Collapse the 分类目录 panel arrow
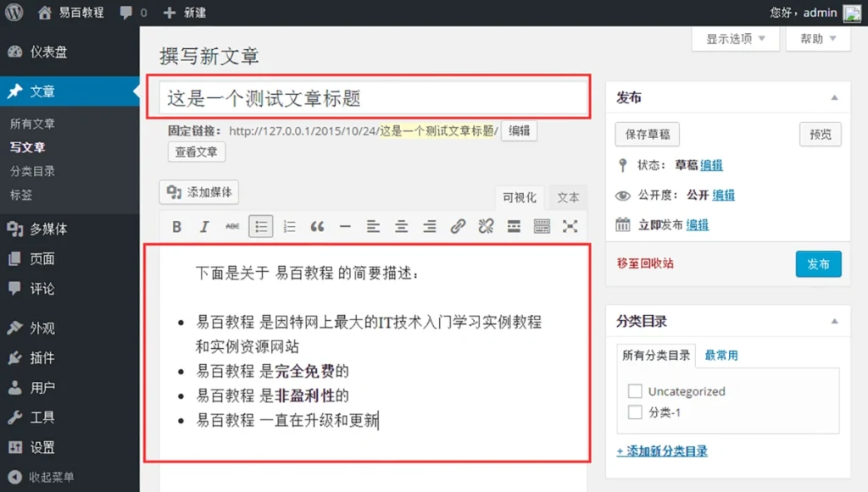The height and width of the screenshot is (492, 868). click(834, 322)
